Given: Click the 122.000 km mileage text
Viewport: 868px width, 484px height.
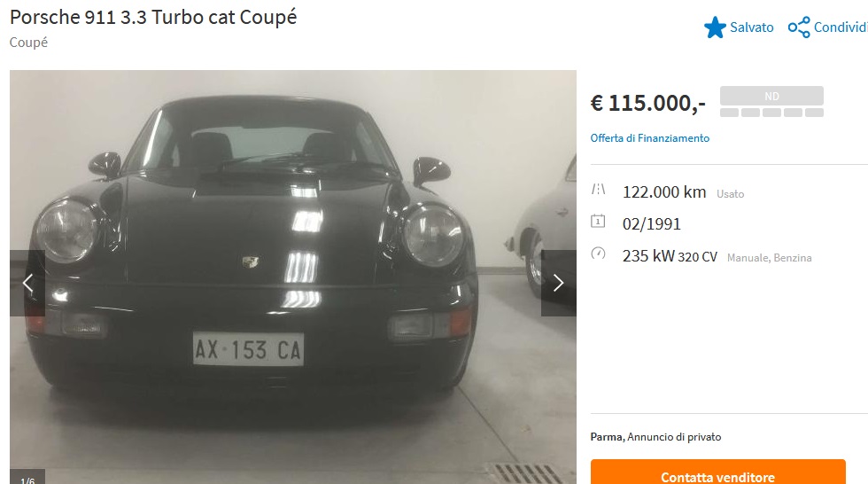Looking at the screenshot, I should click(x=664, y=192).
